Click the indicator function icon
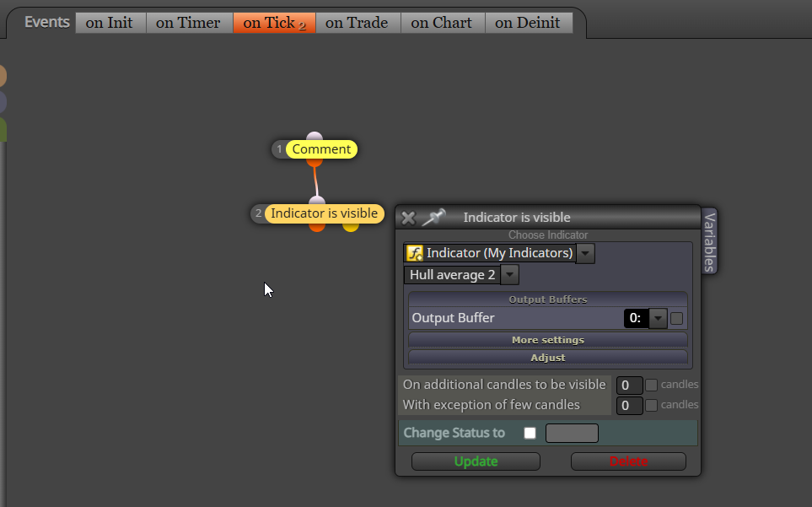This screenshot has height=507, width=812. [414, 253]
